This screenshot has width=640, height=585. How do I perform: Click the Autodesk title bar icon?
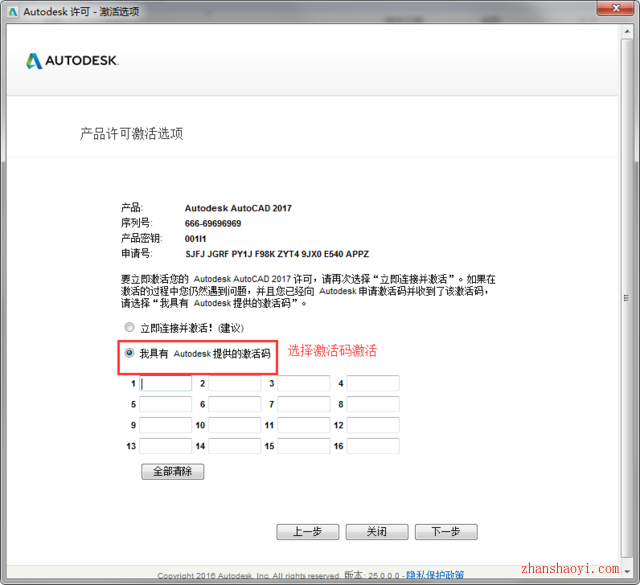pyautogui.click(x=13, y=12)
